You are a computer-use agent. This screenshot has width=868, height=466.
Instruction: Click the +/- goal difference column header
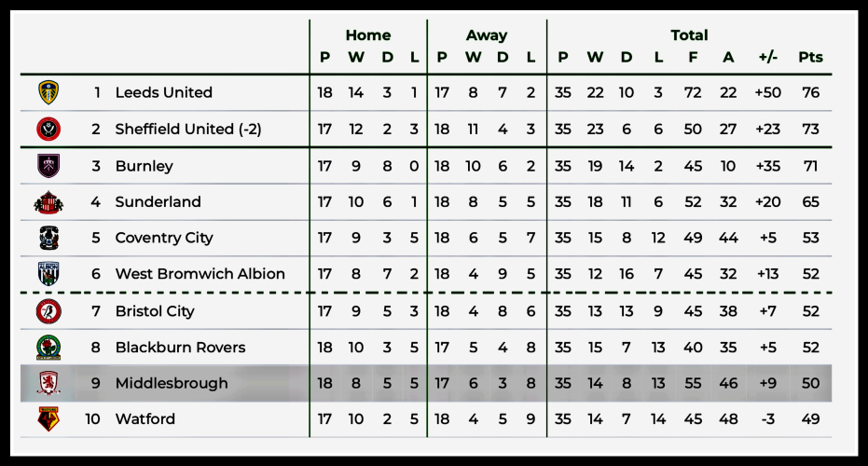click(767, 57)
